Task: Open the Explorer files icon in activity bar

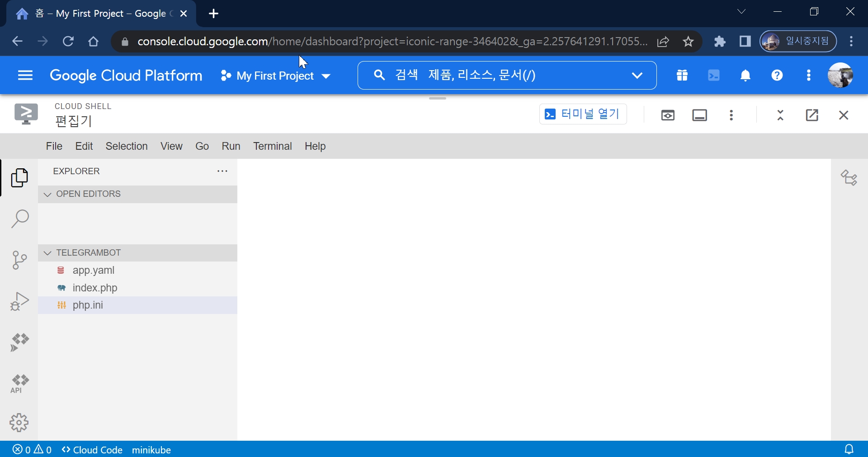Action: [x=19, y=178]
